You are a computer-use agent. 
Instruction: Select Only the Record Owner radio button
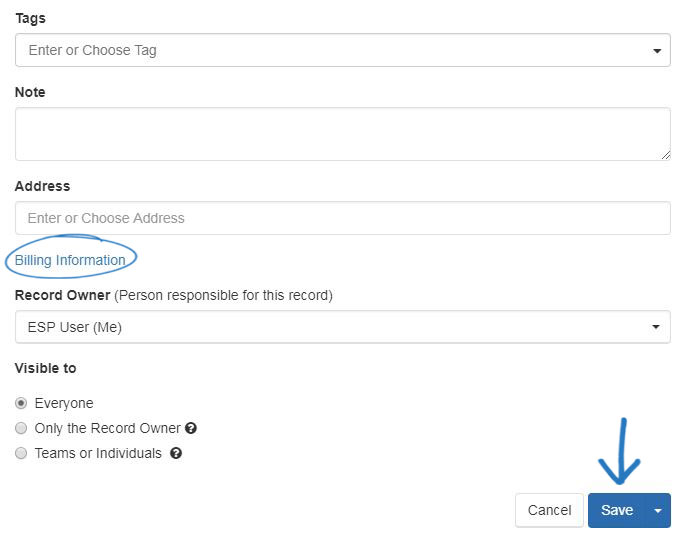[21, 428]
